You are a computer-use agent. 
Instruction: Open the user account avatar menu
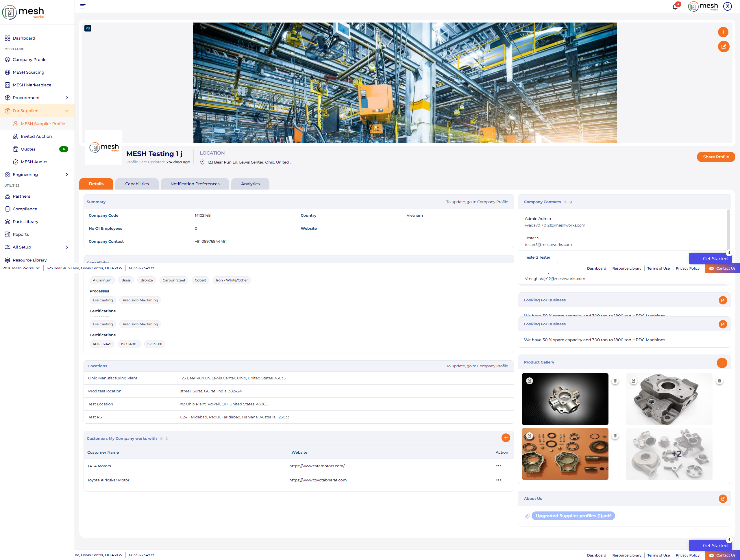pos(728,6)
